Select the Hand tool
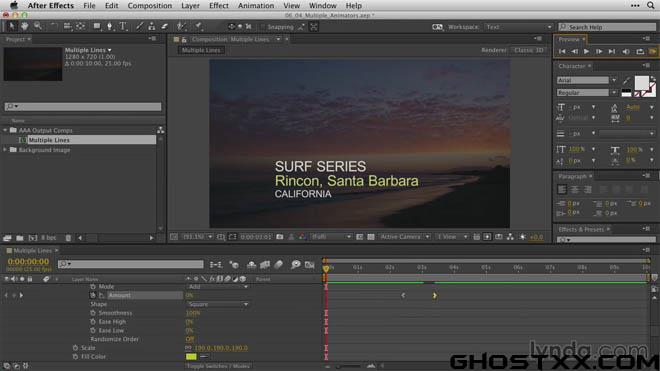Image resolution: width=660 pixels, height=371 pixels. click(x=24, y=26)
